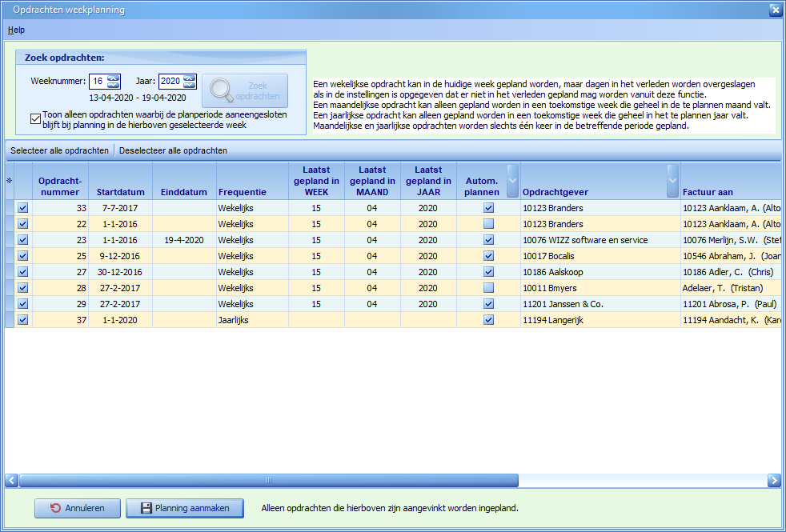786x532 pixels.
Task: Click the 'Laatst gepland in MAAND' header
Action: [x=372, y=181]
